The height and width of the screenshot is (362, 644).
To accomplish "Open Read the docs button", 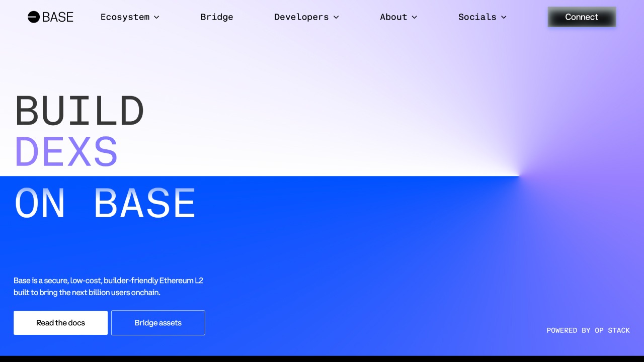I will 60,323.
